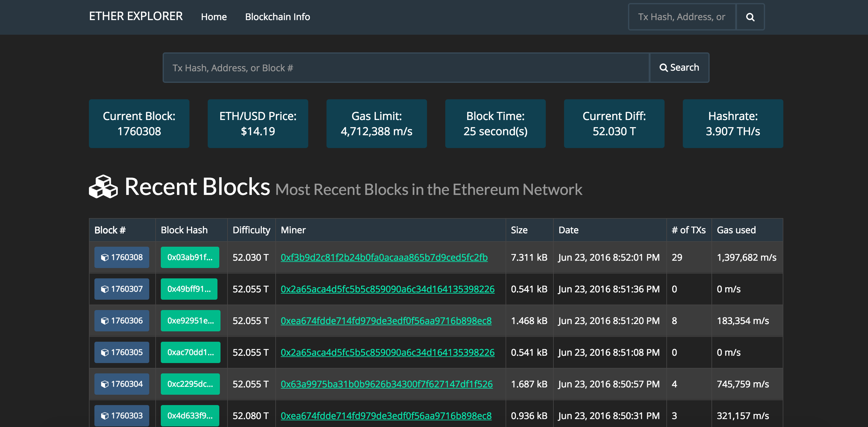Click the block cube icon beside 1760306
The image size is (868, 427).
[x=104, y=320]
